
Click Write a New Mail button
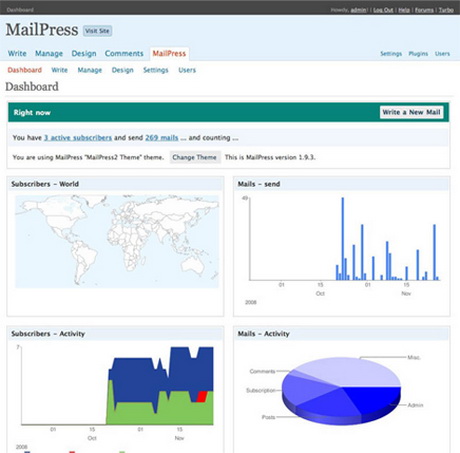click(x=411, y=112)
